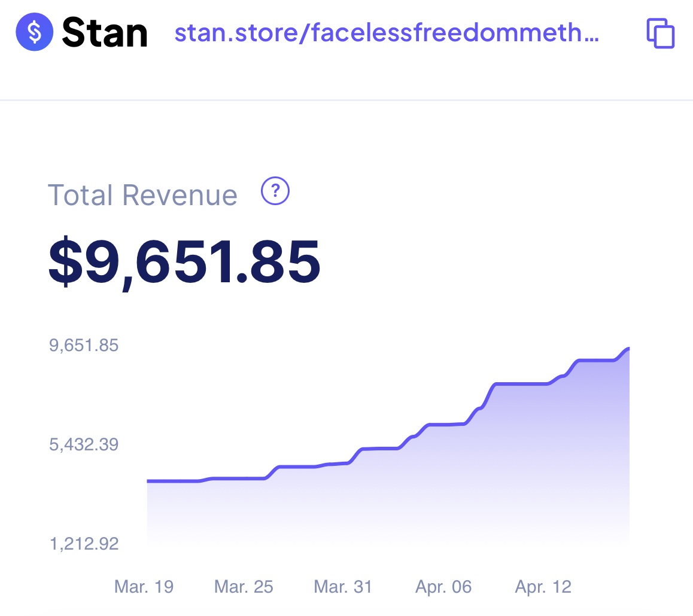Click the revenue line above Mar. 31
This screenshot has width=693, height=616.
[343, 463]
